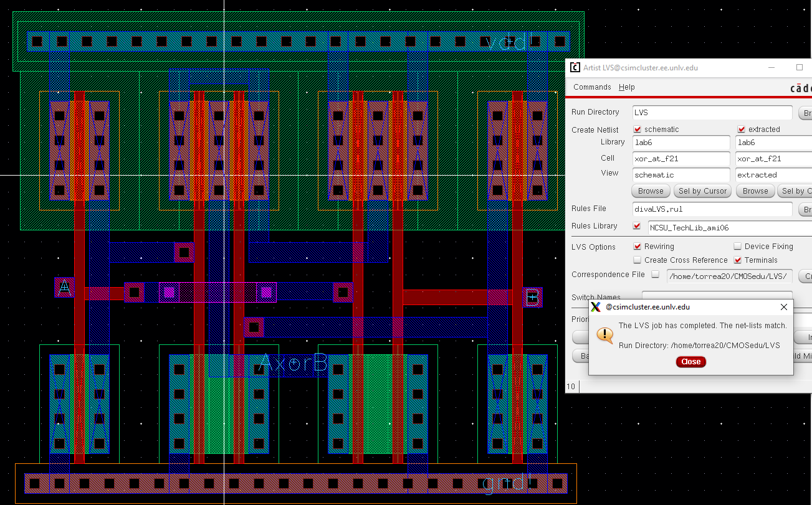Click the NCSU_TechLib_ami06 Rules Library field

click(x=730, y=228)
